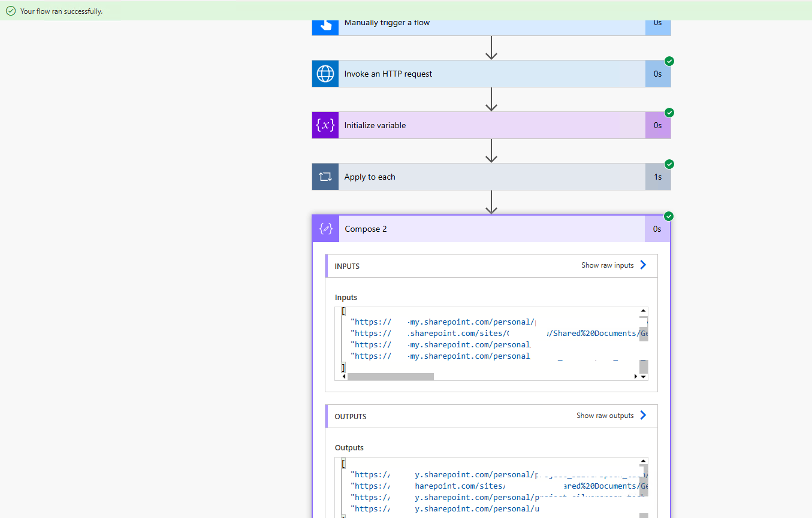Screen dimensions: 812x518
Task: Click the Apply to each 1s duration badge
Action: (657, 177)
